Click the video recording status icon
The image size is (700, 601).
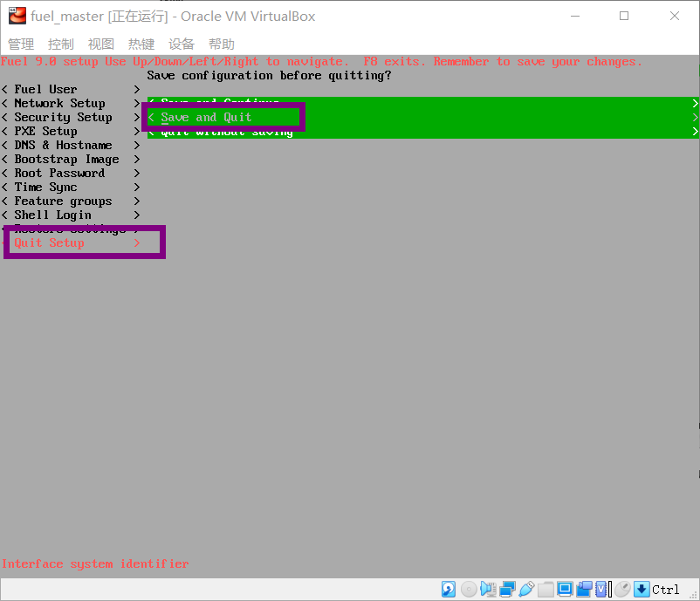tap(584, 589)
